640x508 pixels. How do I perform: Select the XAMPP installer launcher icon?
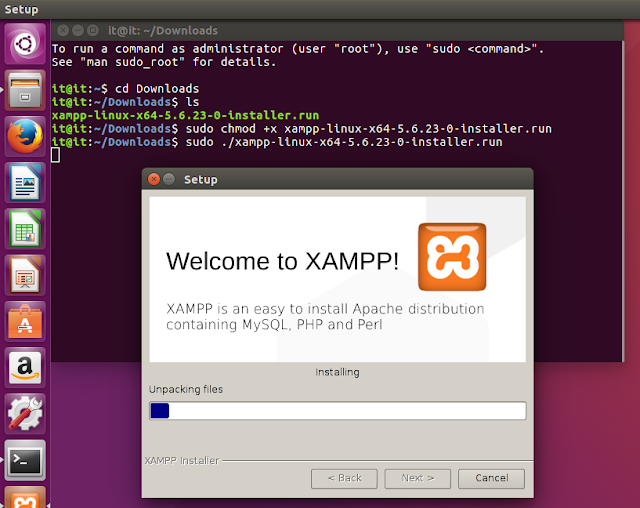point(25,497)
